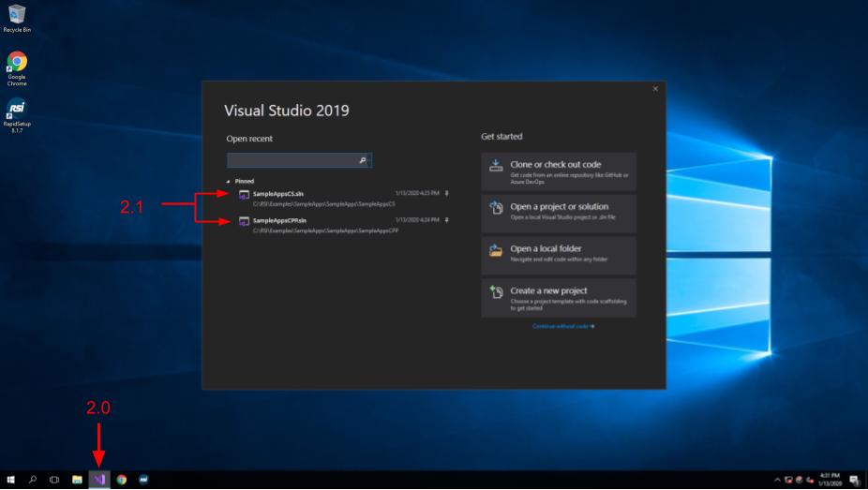Open the Google Chrome desktop shortcut
868x490 pixels.
17,68
